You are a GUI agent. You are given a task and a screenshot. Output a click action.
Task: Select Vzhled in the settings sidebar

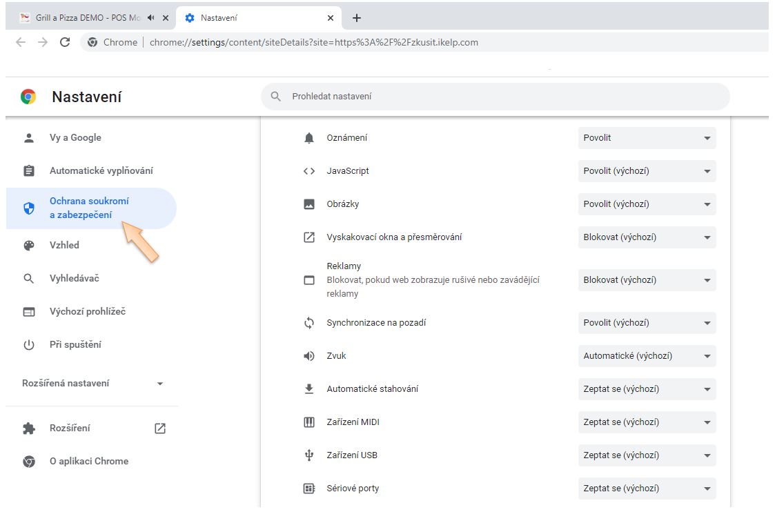(64, 245)
